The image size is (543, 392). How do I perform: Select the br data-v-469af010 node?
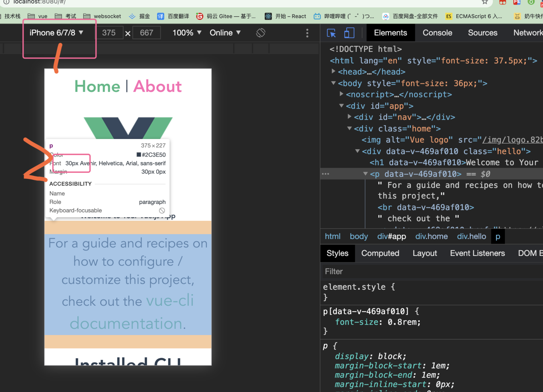(426, 207)
